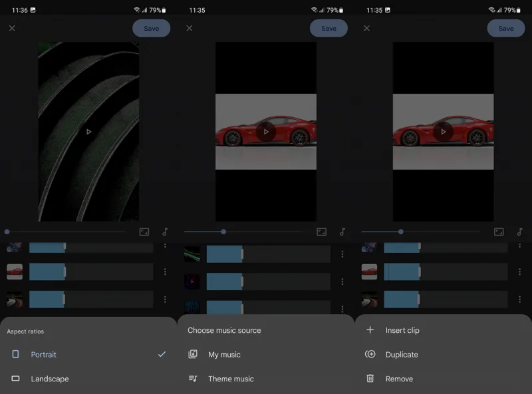The image size is (532, 394).
Task: Open road clip three-dot menu, left screen
Action: click(165, 299)
